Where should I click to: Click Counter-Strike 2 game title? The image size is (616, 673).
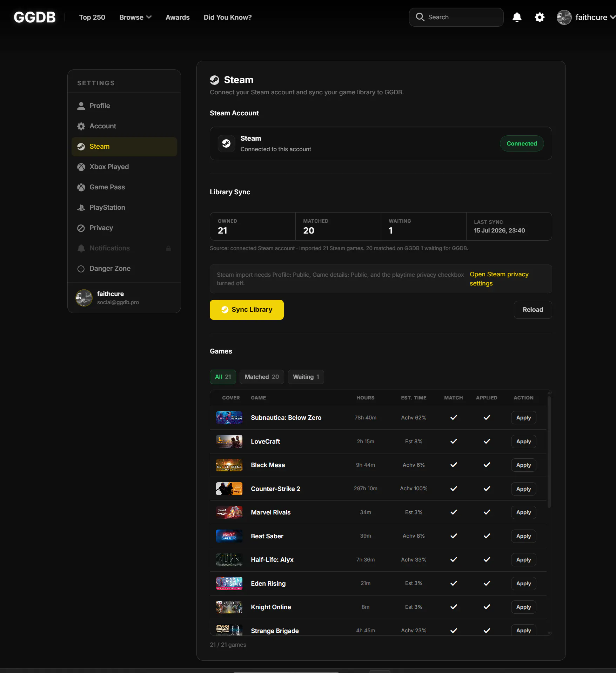[275, 489]
